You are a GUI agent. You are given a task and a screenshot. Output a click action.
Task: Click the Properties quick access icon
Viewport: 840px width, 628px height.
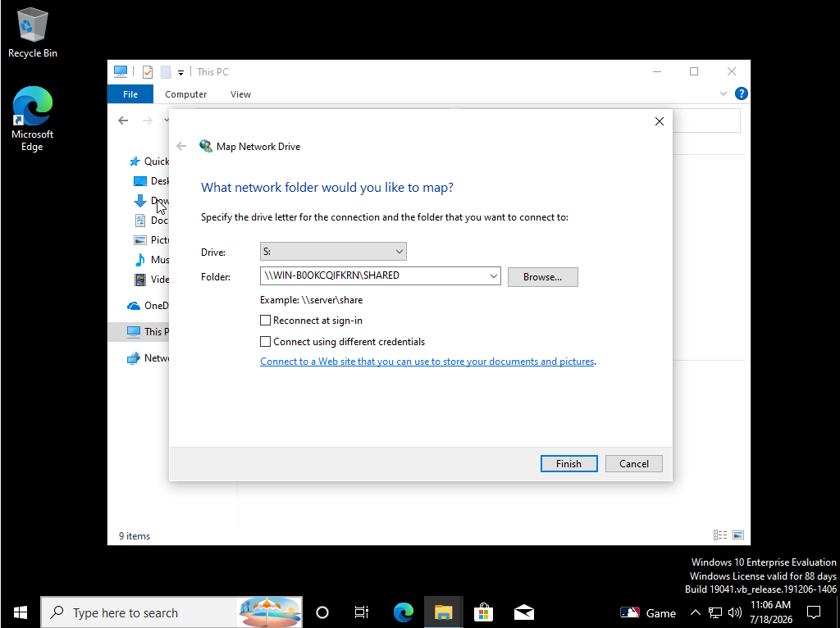click(148, 72)
